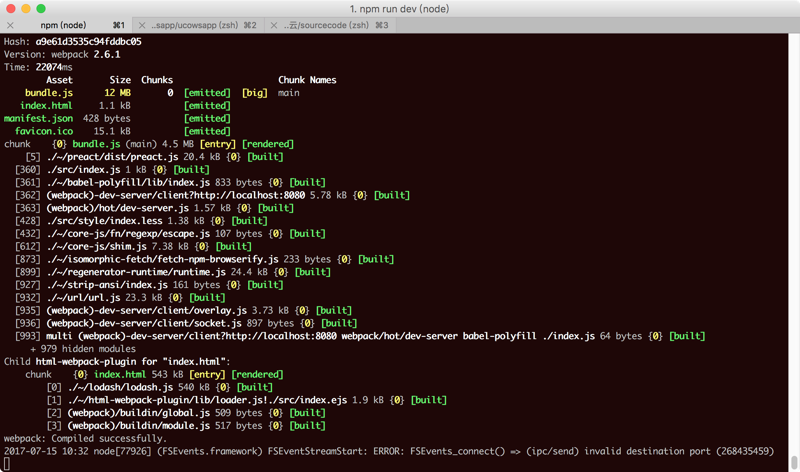The width and height of the screenshot is (800, 472).
Task: Click the hash value a9e61d3535c94fddbc05
Action: [x=88, y=41]
